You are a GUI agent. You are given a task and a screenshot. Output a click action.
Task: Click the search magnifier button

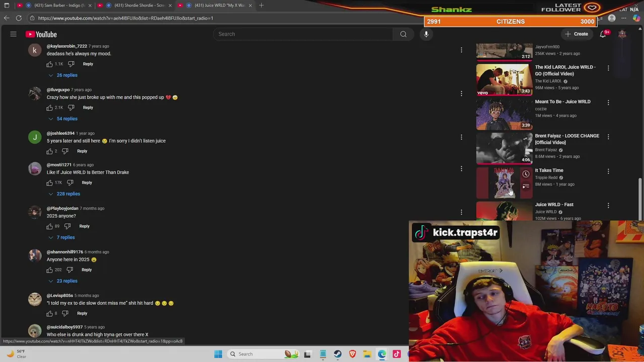[403, 34]
